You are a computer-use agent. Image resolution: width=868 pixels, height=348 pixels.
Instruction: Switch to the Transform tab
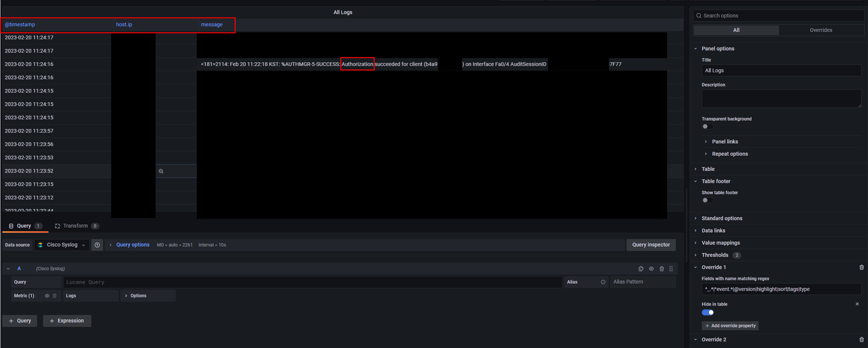pos(76,226)
